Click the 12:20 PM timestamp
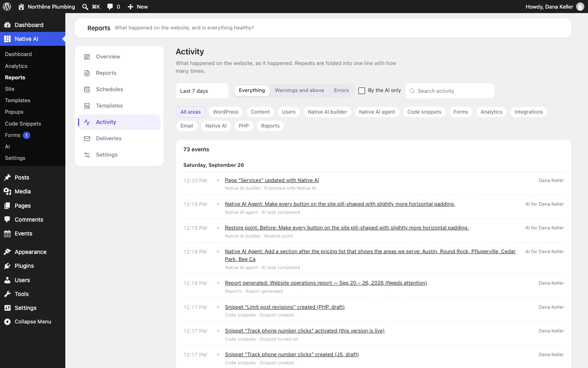 pyautogui.click(x=195, y=181)
